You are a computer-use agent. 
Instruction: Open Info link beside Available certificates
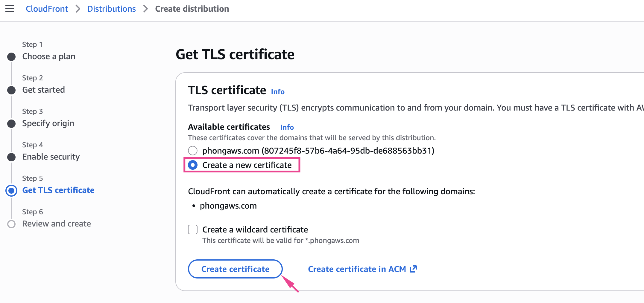coord(287,127)
